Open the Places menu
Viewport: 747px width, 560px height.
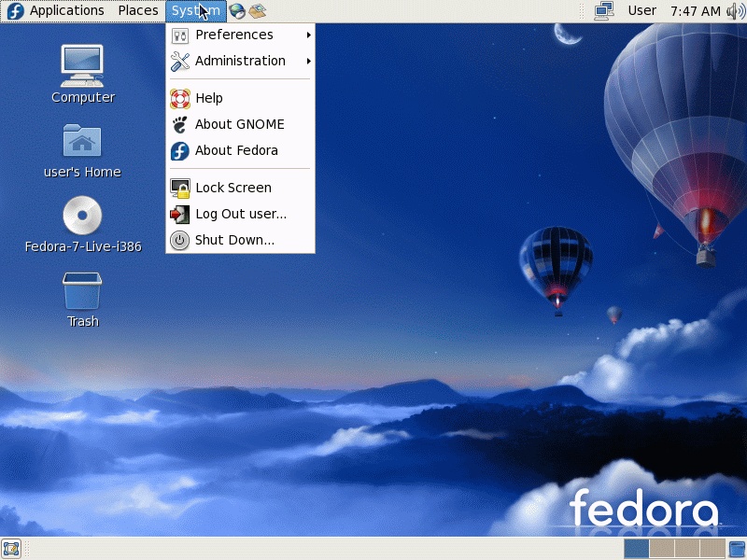[138, 10]
